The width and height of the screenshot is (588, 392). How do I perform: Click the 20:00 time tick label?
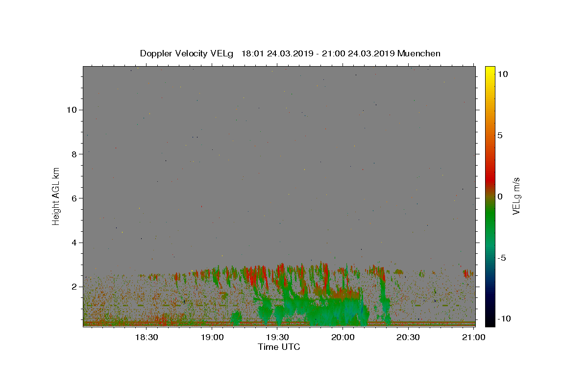[x=343, y=337]
